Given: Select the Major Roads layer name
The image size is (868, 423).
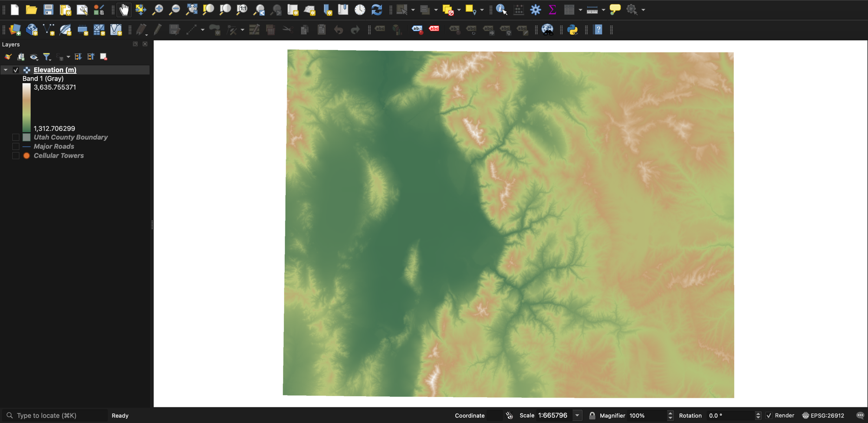Looking at the screenshot, I should pos(54,147).
